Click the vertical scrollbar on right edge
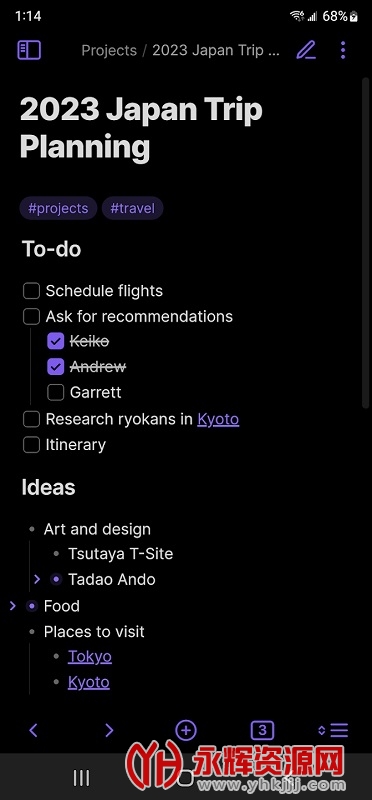 pyautogui.click(x=365, y=242)
